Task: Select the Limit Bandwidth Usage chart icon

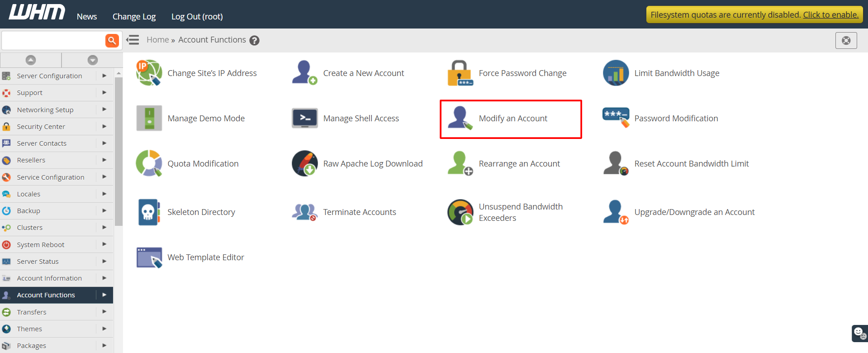Action: pyautogui.click(x=616, y=72)
